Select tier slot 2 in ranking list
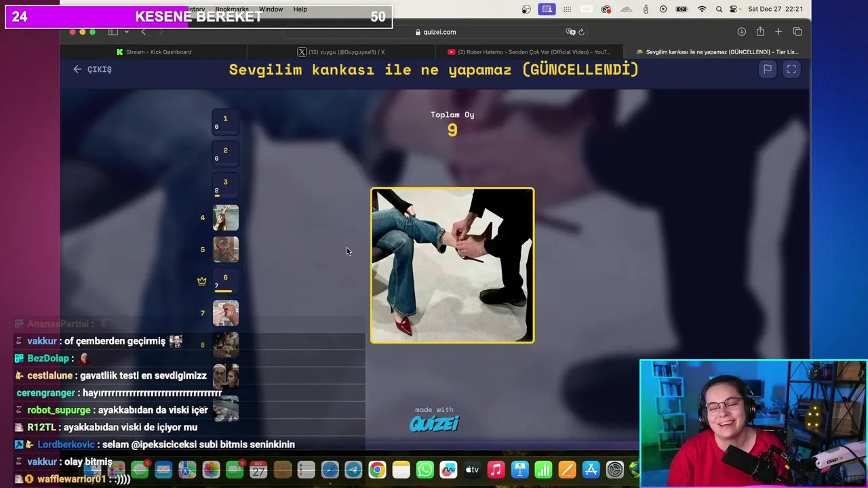 click(225, 154)
